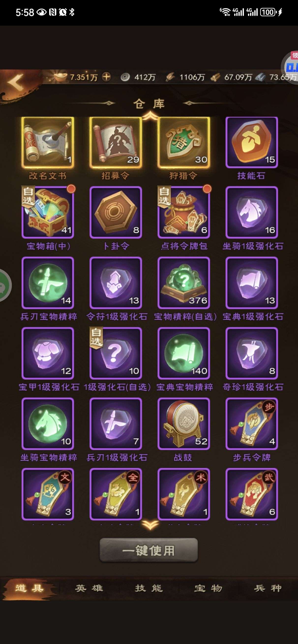Open the 招募令 recruitment scroll item
Image resolution: width=298 pixels, height=644 pixels.
coord(116,143)
